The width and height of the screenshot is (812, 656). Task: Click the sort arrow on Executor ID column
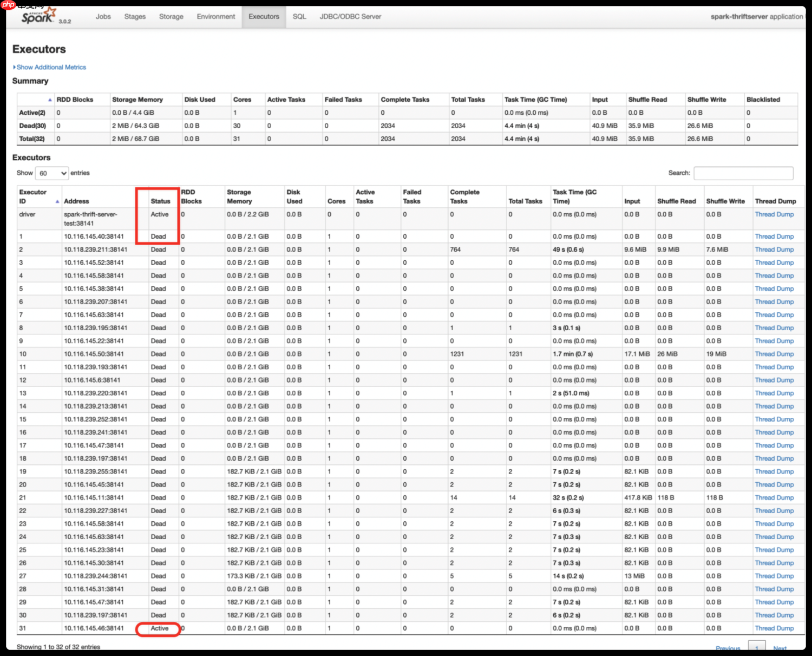[58, 201]
